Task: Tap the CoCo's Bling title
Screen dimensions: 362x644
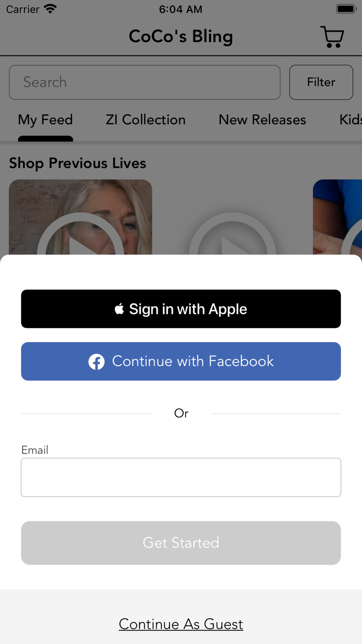Action: pyautogui.click(x=181, y=37)
